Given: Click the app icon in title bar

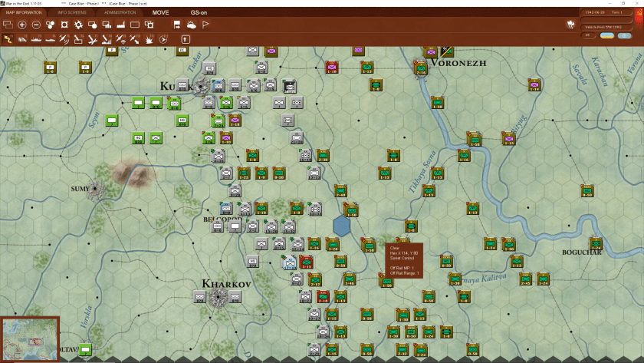Looking at the screenshot, I should (3, 3).
